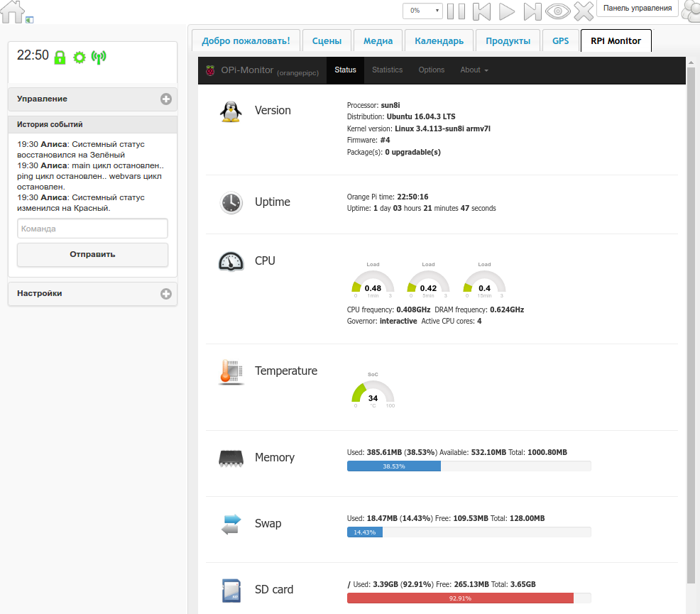
Task: Toggle the eye visibility icon
Action: click(x=558, y=11)
